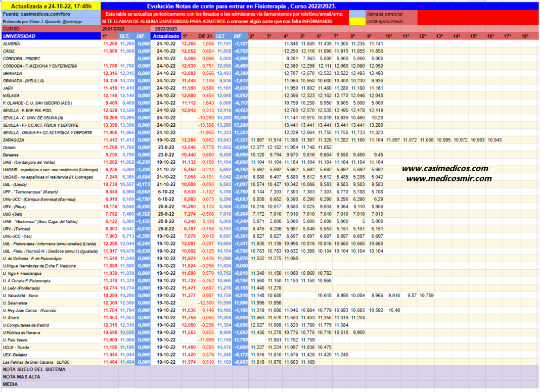This screenshot has height=392, width=540.
Task: Click the "Fuente: casimedicos.com/foro" cell
Action: 51,14
